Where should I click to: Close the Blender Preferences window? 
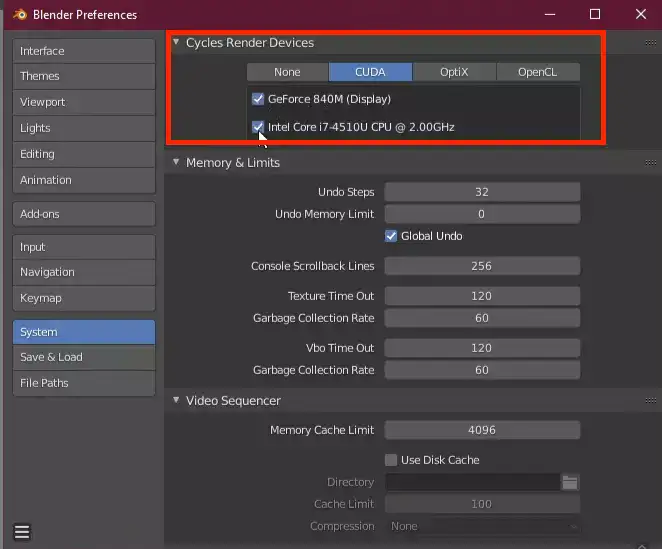click(640, 14)
